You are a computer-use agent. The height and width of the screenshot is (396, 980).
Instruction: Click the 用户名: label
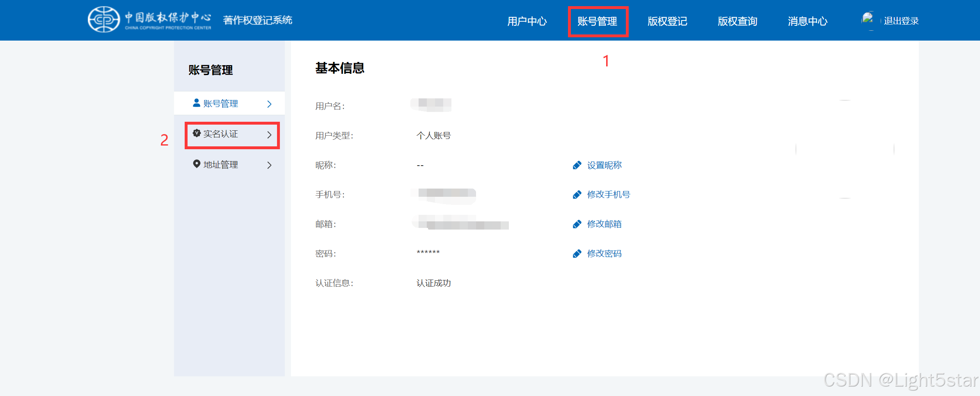pos(330,106)
